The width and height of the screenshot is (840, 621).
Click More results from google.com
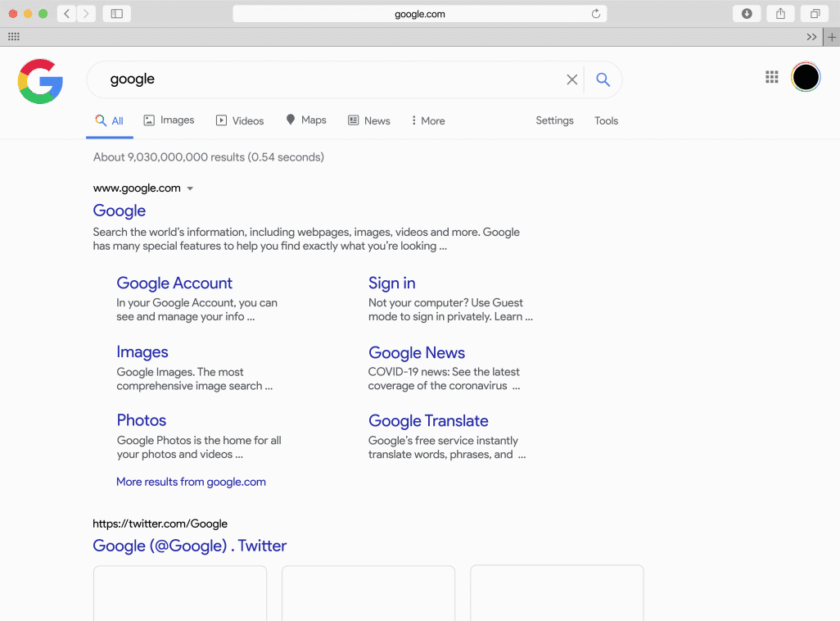click(191, 482)
